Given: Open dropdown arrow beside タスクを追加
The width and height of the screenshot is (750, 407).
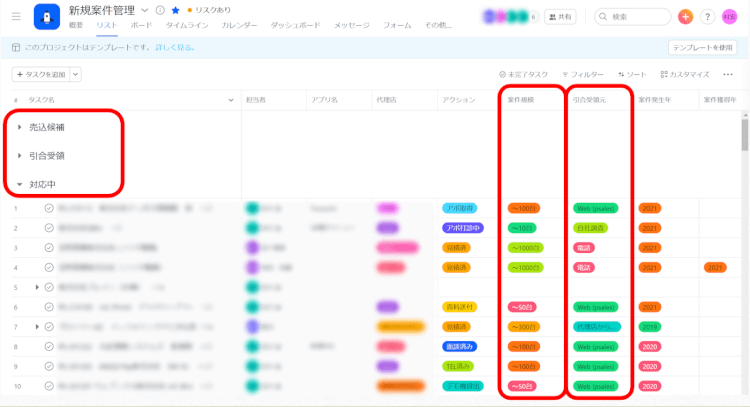Looking at the screenshot, I should coord(75,74).
